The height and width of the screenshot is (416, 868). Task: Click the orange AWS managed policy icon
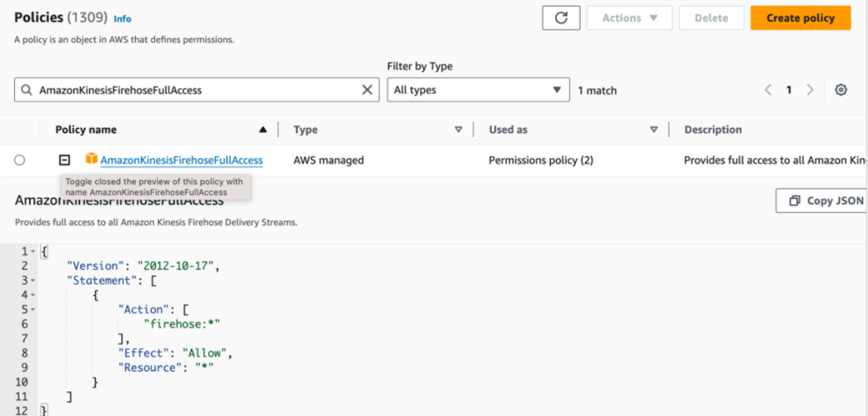click(x=92, y=159)
